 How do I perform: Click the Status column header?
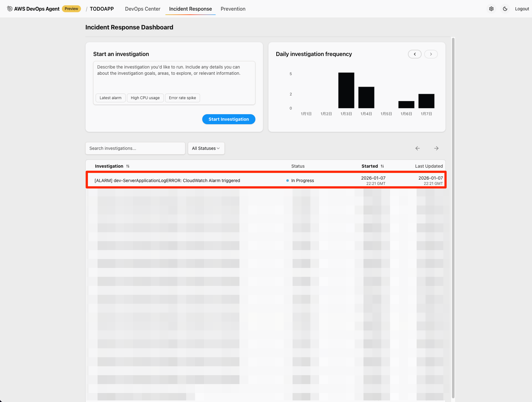[x=298, y=166]
